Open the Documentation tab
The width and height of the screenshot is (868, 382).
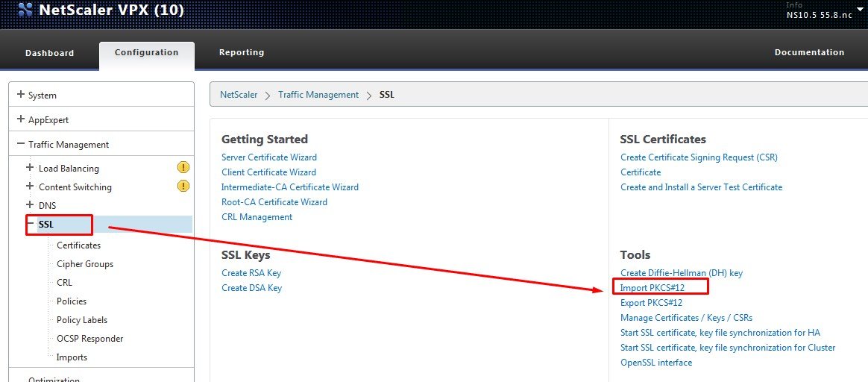click(x=809, y=52)
